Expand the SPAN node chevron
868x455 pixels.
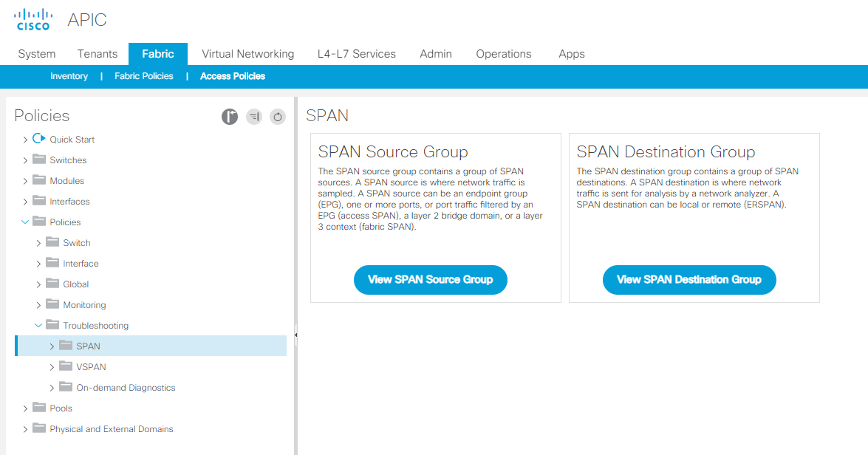[x=52, y=346]
